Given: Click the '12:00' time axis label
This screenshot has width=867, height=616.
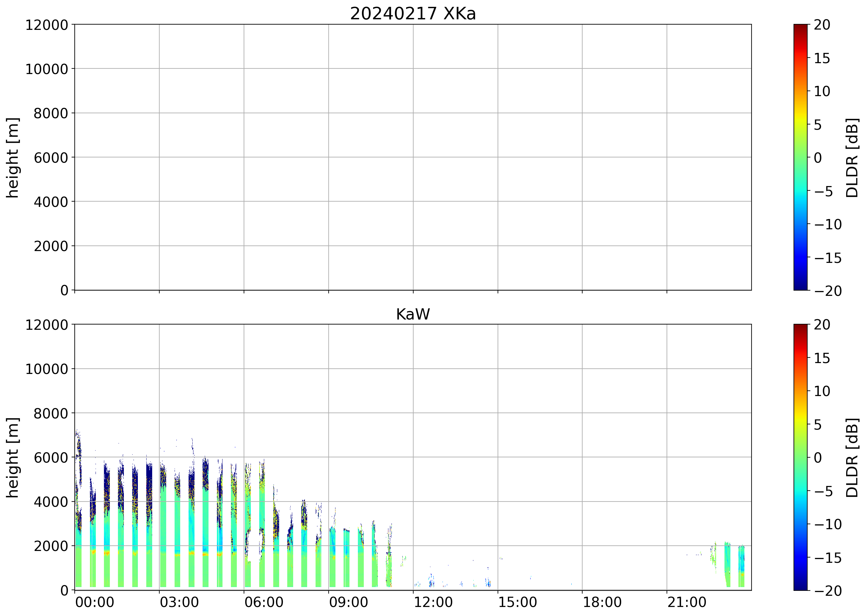Looking at the screenshot, I should [433, 602].
